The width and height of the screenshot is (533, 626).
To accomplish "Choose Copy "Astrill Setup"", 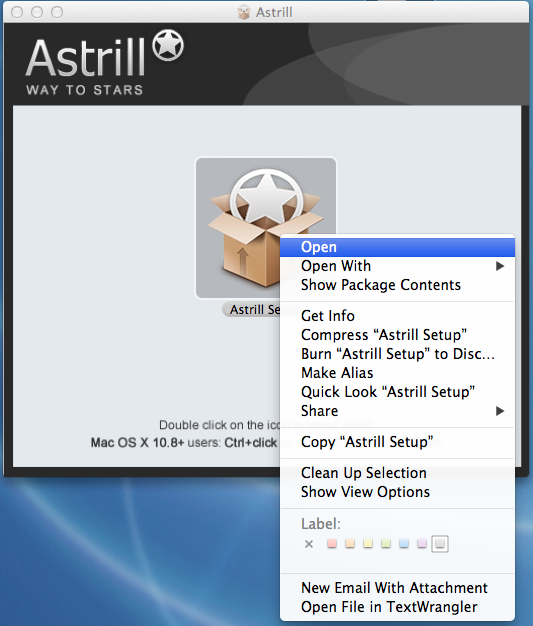I will coord(397,442).
